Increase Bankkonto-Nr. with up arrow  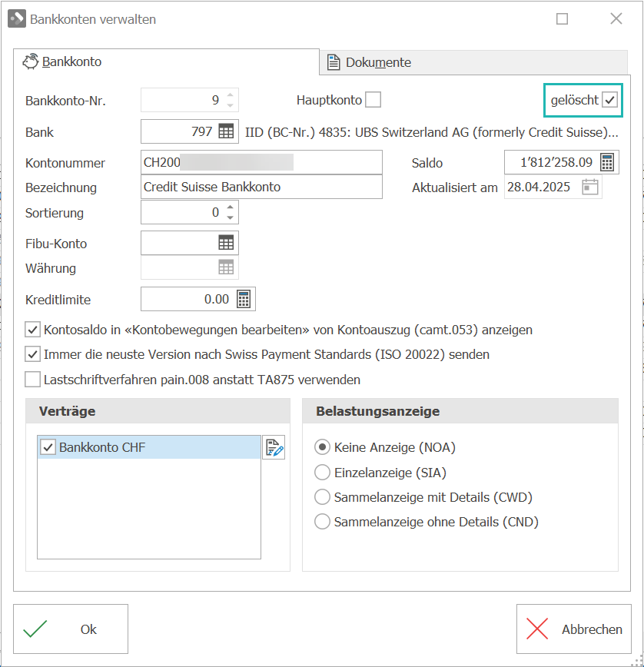230,95
